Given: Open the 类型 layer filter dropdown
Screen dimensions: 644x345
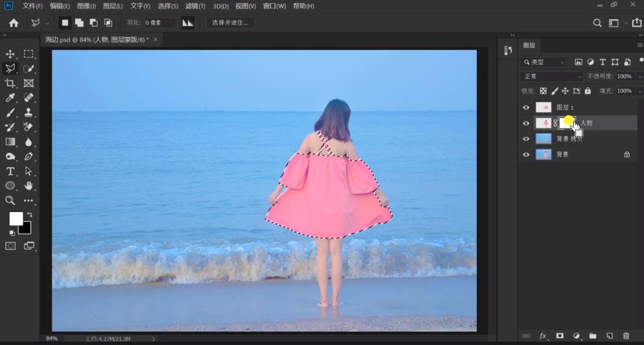Looking at the screenshot, I should coord(544,62).
